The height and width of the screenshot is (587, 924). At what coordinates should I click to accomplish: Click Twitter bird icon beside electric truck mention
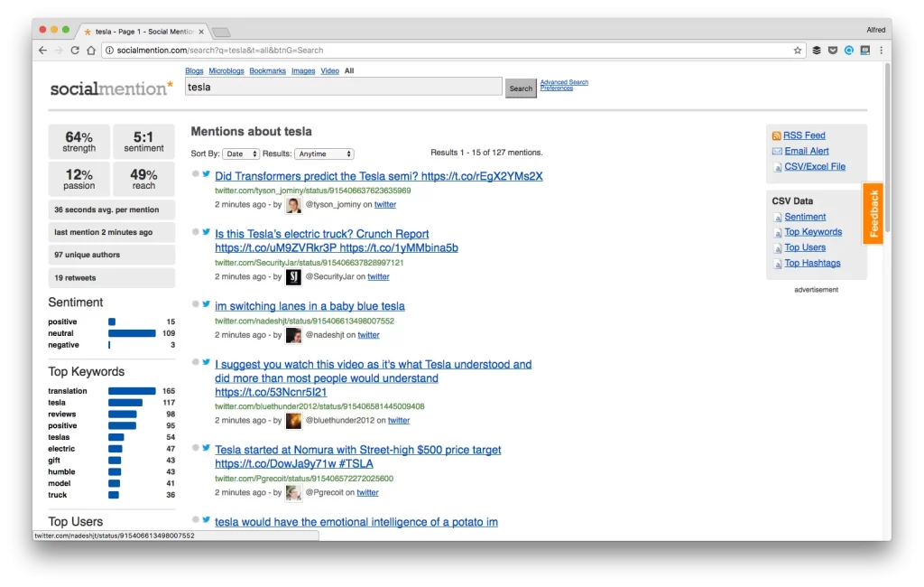point(207,231)
